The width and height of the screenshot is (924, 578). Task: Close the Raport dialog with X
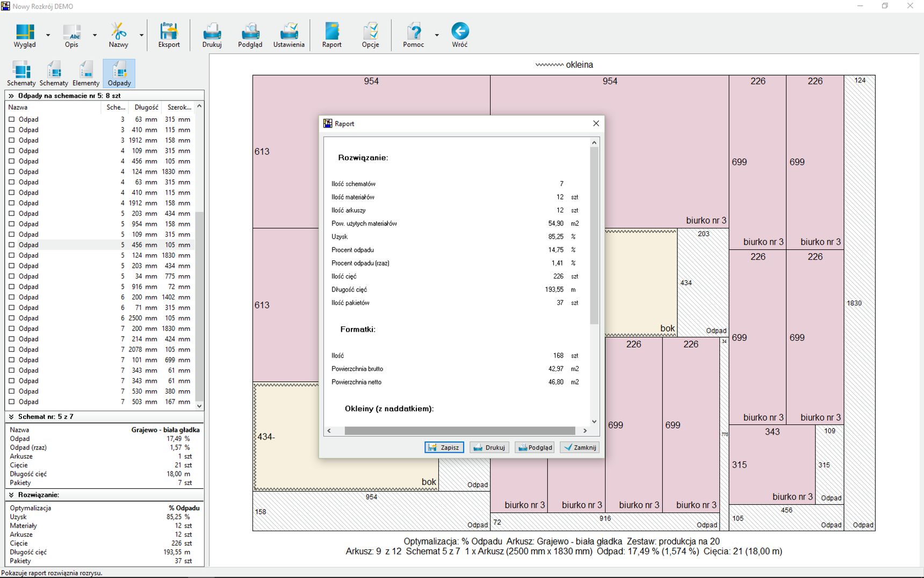point(596,124)
